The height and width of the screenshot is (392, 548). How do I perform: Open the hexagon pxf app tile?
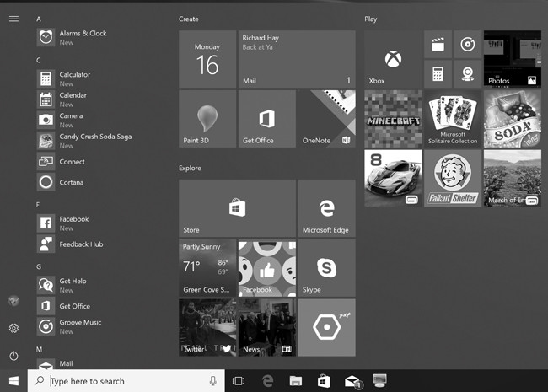[327, 328]
